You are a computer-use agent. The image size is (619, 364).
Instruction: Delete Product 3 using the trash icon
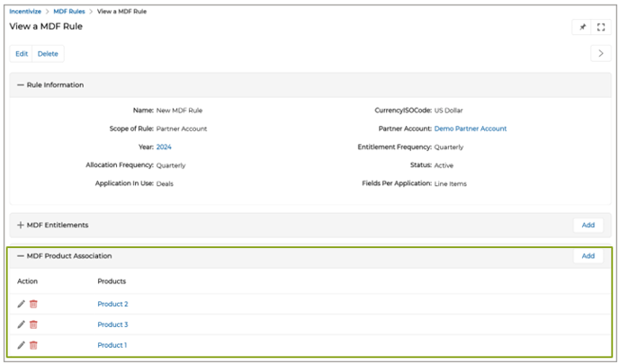point(33,324)
